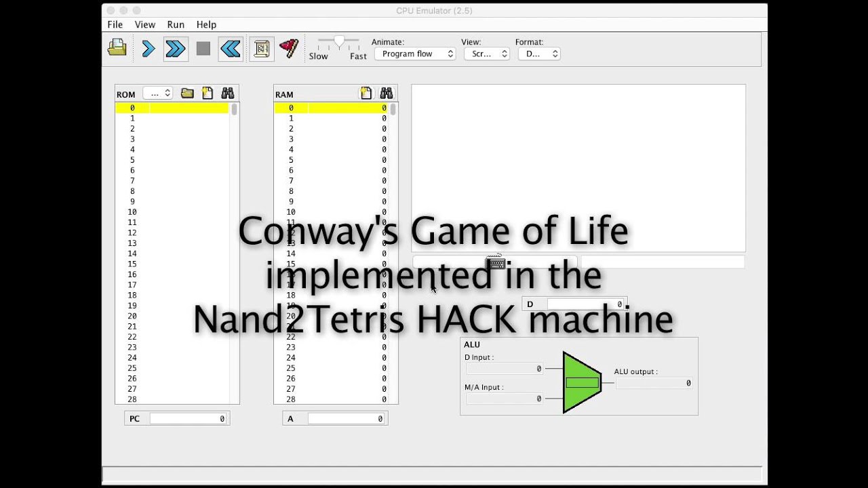Viewport: 868px width, 488px height.
Task: Click the green ALU shape
Action: (x=582, y=382)
